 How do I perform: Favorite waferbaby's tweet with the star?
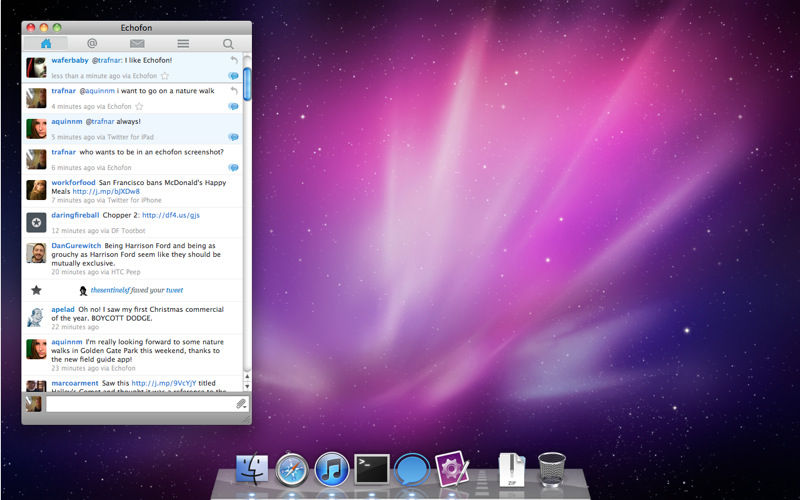pos(165,76)
